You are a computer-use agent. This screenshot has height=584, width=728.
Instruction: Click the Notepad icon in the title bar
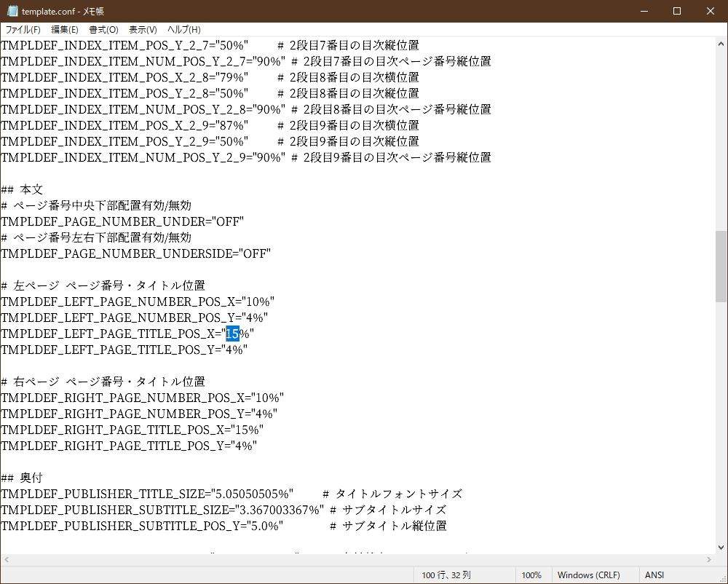tap(12, 11)
